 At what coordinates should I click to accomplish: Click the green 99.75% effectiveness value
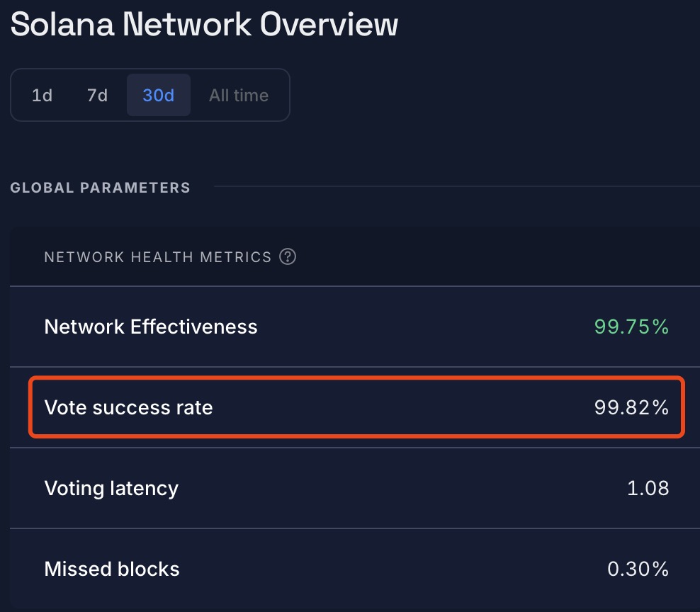point(631,327)
